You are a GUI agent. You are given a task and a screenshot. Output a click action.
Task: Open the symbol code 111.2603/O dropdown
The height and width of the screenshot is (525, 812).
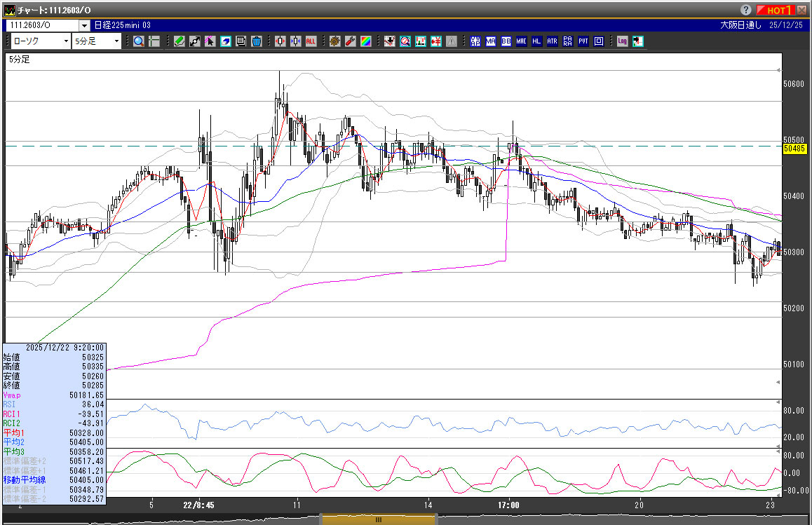pyautogui.click(x=83, y=25)
